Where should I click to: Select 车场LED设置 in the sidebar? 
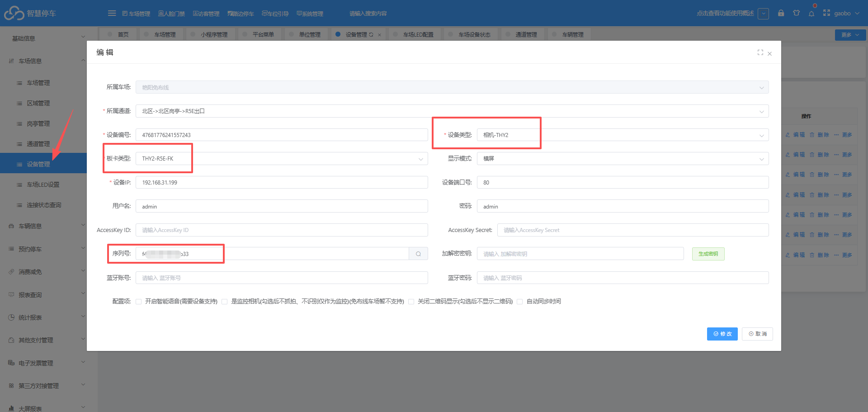point(43,185)
